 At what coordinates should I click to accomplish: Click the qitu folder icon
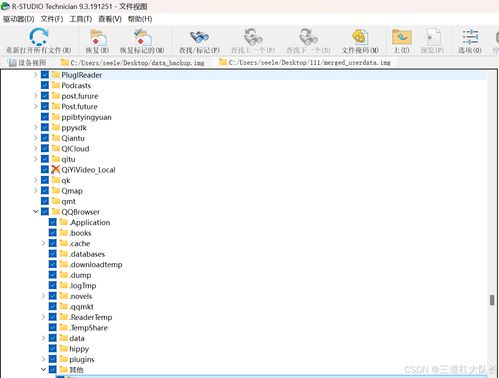pos(56,159)
